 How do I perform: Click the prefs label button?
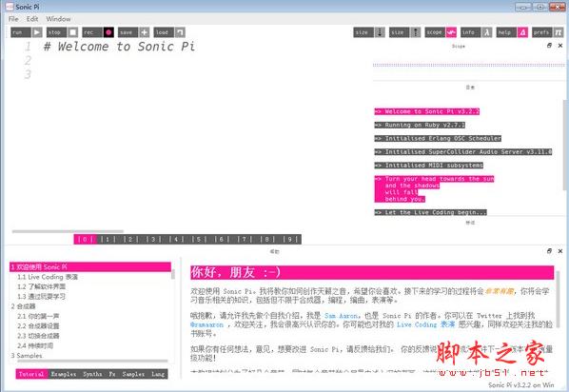542,32
